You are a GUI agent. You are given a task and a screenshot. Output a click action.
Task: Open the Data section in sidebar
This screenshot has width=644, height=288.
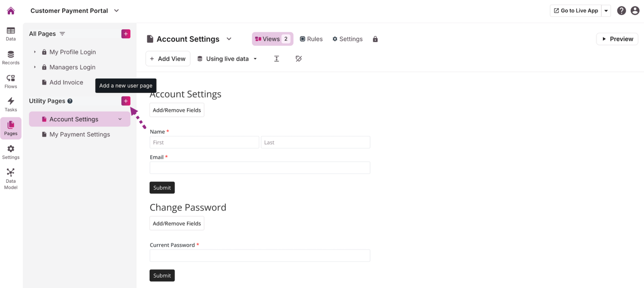pos(11,34)
